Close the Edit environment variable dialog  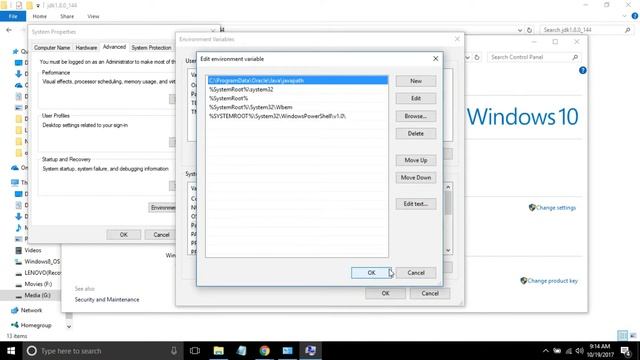tap(436, 59)
